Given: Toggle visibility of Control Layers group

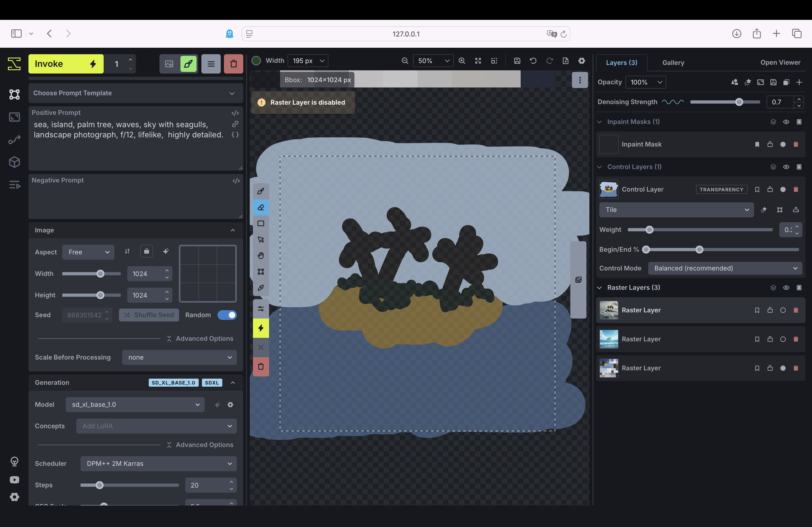Looking at the screenshot, I should click(786, 167).
